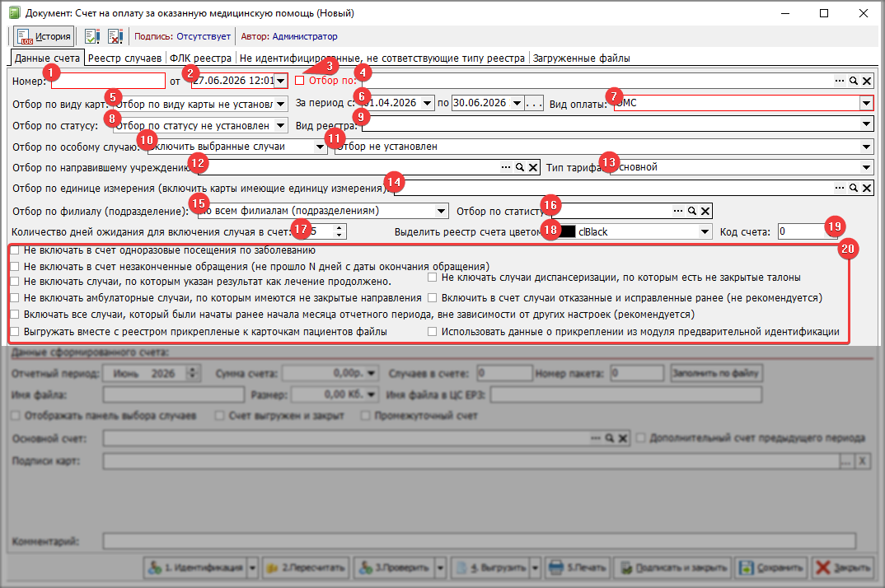Open clBlack color selection dropdown
The height and width of the screenshot is (588, 885).
[x=705, y=231]
